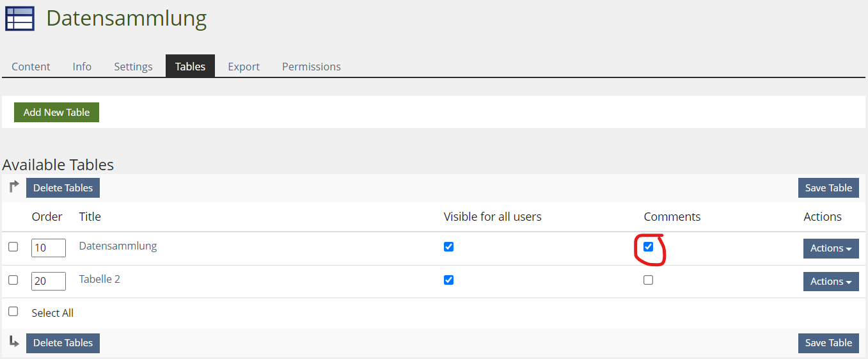
Task: Click the bottom Delete Tables button
Action: point(63,343)
